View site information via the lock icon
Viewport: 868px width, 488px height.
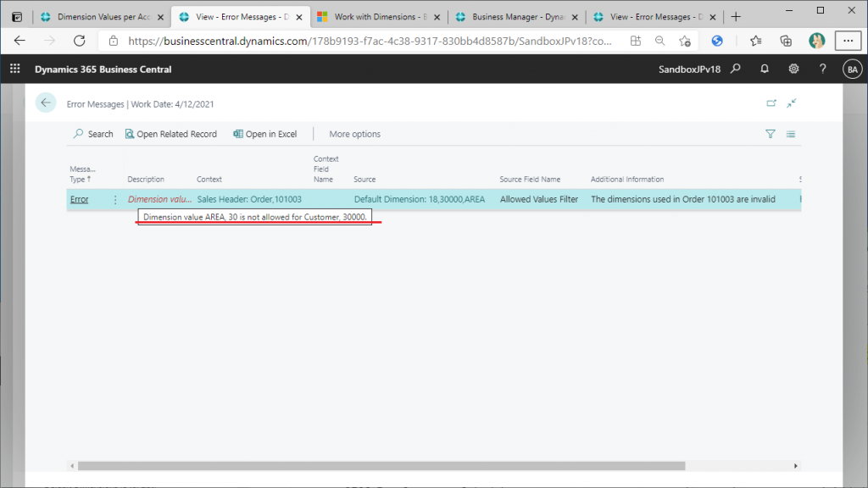point(114,41)
